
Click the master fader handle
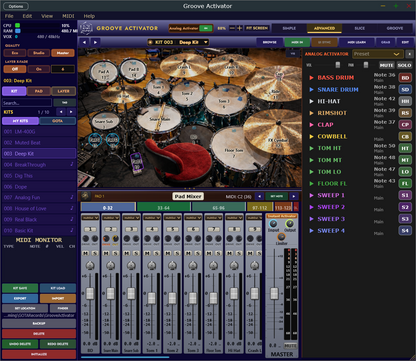pyautogui.click(x=274, y=293)
